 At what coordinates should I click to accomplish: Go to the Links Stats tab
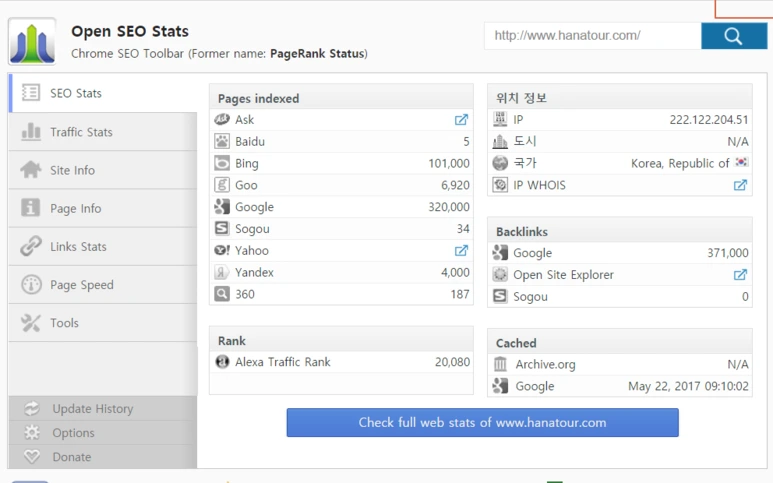click(x=103, y=246)
